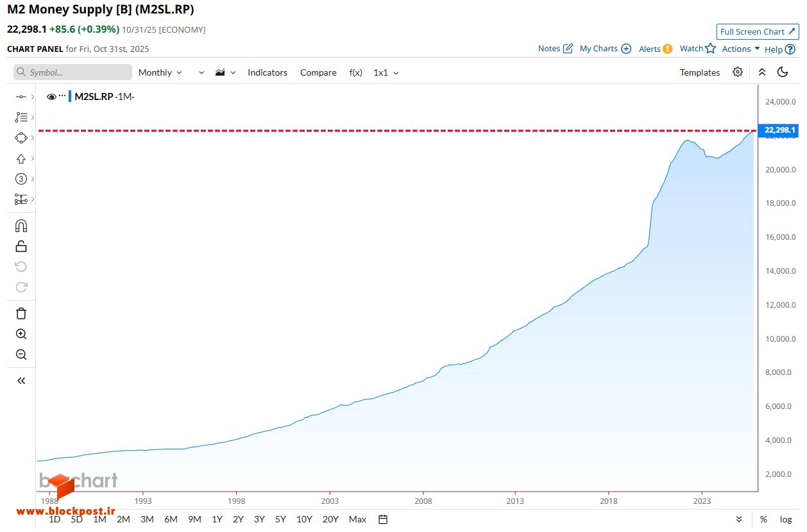The width and height of the screenshot is (807, 532).
Task: Toggle percent scale on price axis
Action: click(x=763, y=519)
